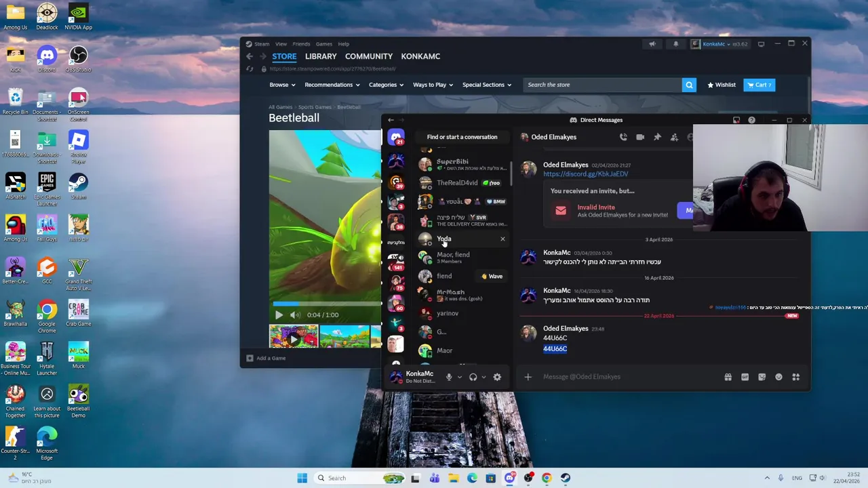868x488 pixels.
Task: Click Add a Game in Steam
Action: 266,358
